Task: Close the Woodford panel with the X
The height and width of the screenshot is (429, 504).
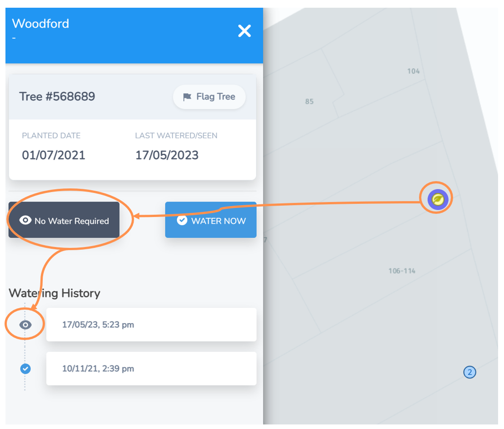Action: (245, 31)
